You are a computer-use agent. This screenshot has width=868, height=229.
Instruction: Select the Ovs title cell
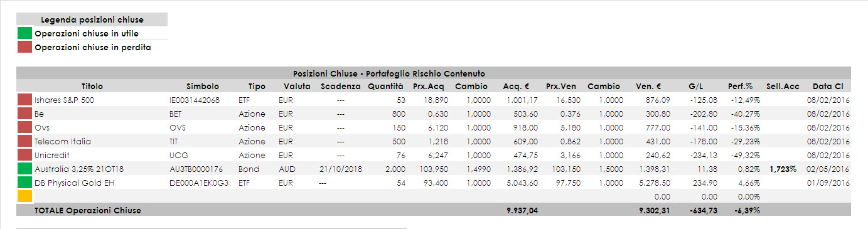pos(41,127)
